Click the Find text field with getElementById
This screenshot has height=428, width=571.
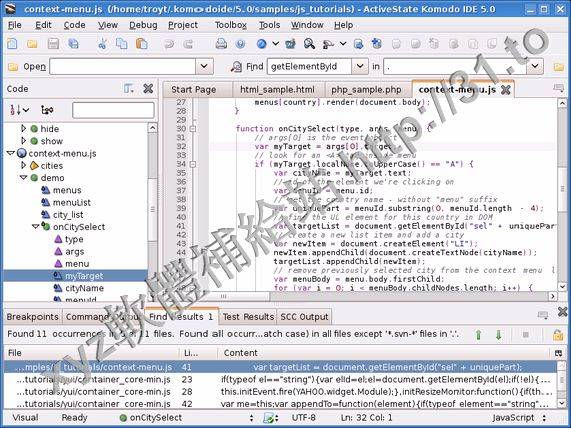point(309,67)
